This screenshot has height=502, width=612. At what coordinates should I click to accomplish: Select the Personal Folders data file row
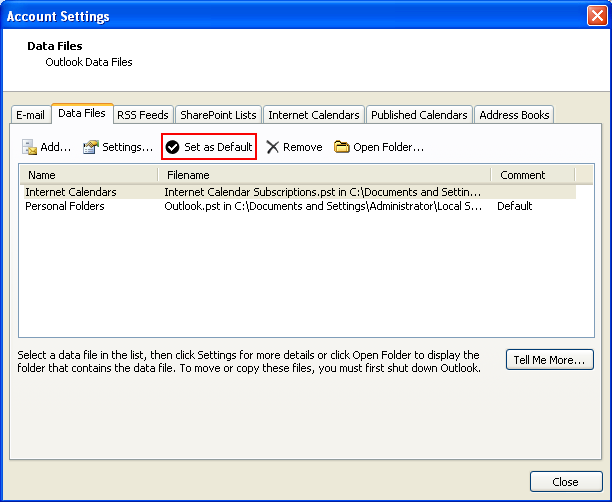(298, 206)
